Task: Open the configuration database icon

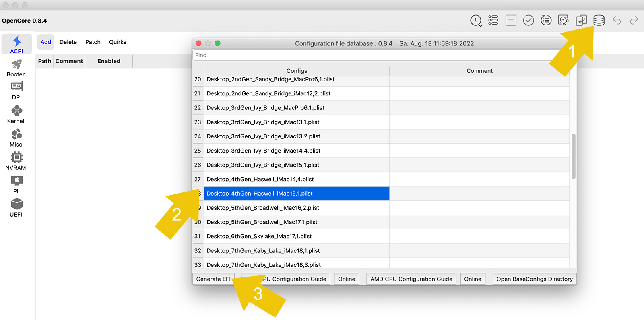Action: [599, 20]
